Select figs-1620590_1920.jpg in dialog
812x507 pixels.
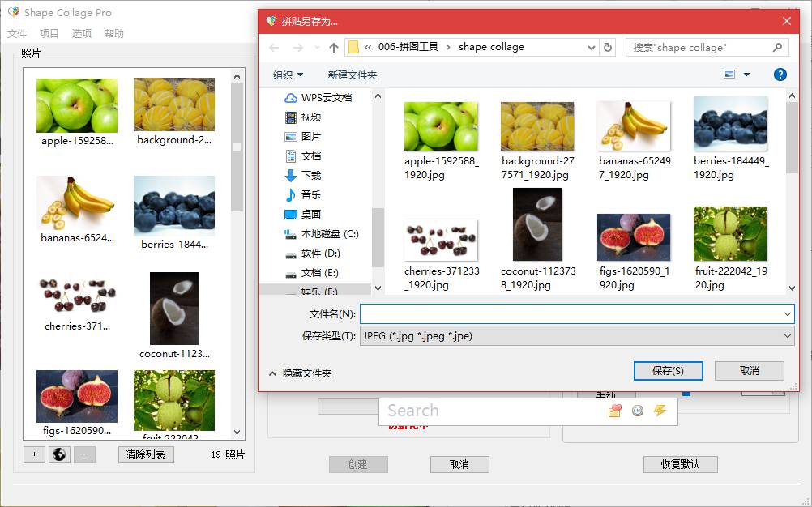(x=634, y=252)
